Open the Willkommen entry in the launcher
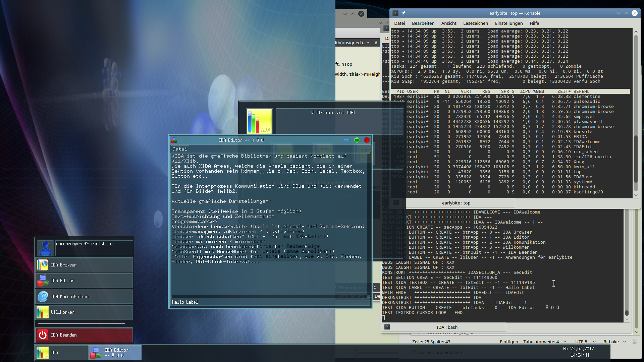The width and height of the screenshot is (644, 362). coord(84,312)
